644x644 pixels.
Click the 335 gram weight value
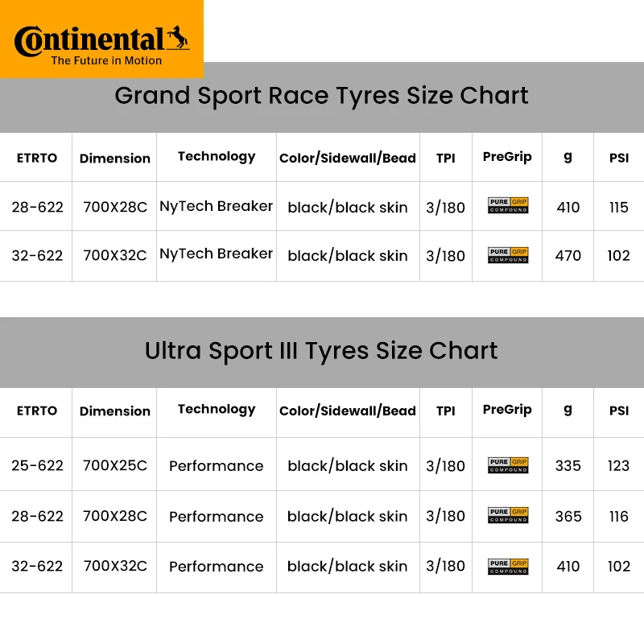point(568,465)
